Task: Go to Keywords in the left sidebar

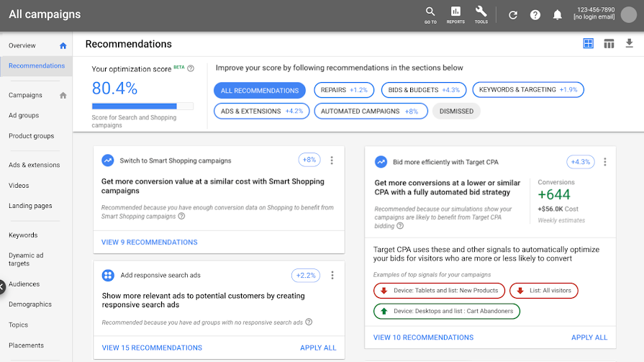Action: (23, 235)
